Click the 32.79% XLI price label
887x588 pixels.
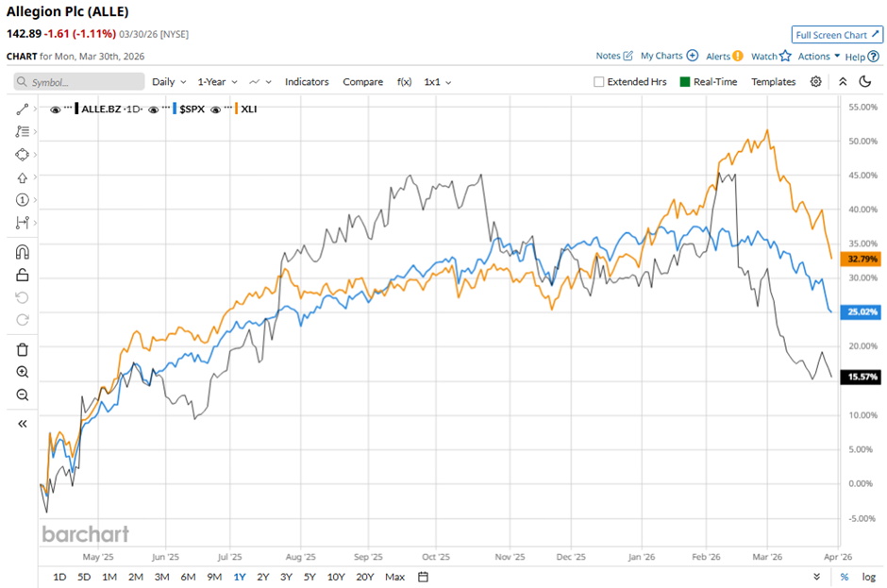pos(861,259)
